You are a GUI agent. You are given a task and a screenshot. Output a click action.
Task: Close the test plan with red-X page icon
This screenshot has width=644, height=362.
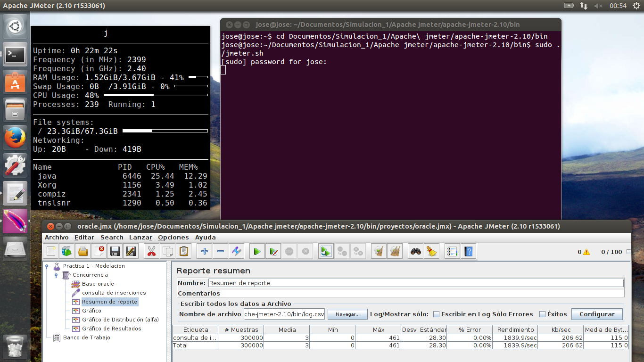click(x=99, y=251)
